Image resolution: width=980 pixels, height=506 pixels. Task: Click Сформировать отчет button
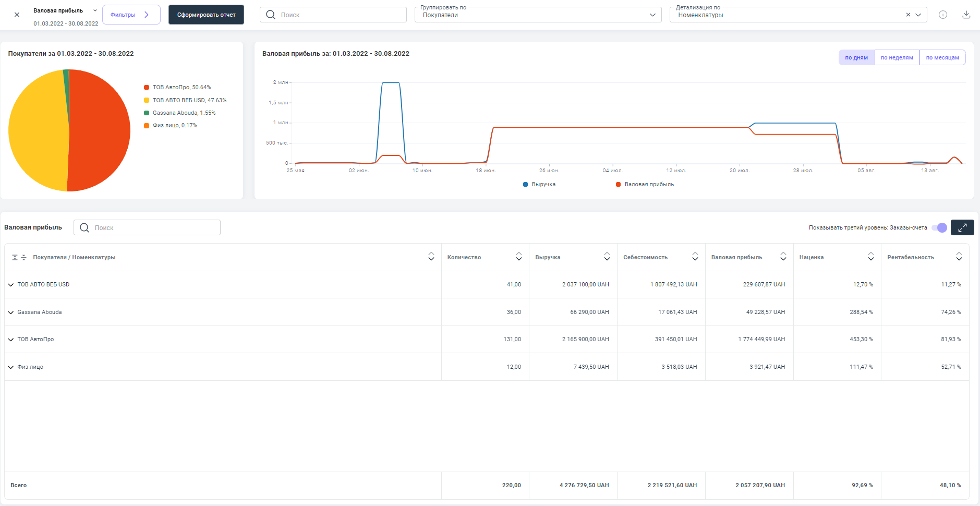pos(206,15)
